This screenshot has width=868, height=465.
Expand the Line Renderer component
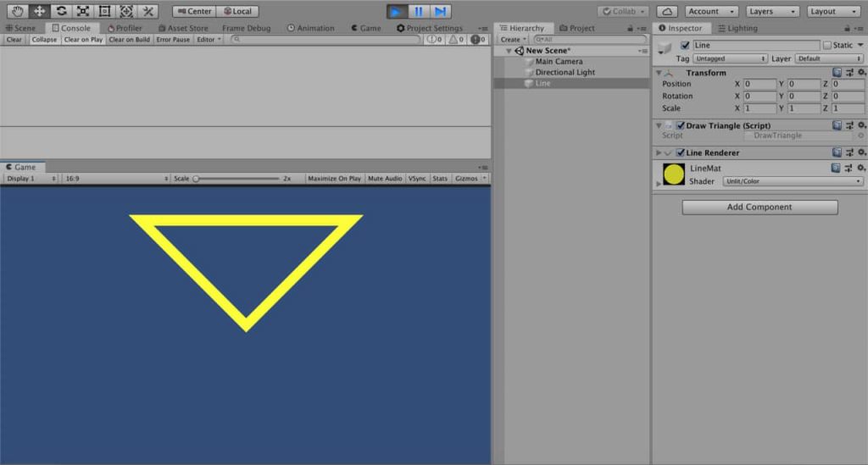tap(659, 152)
